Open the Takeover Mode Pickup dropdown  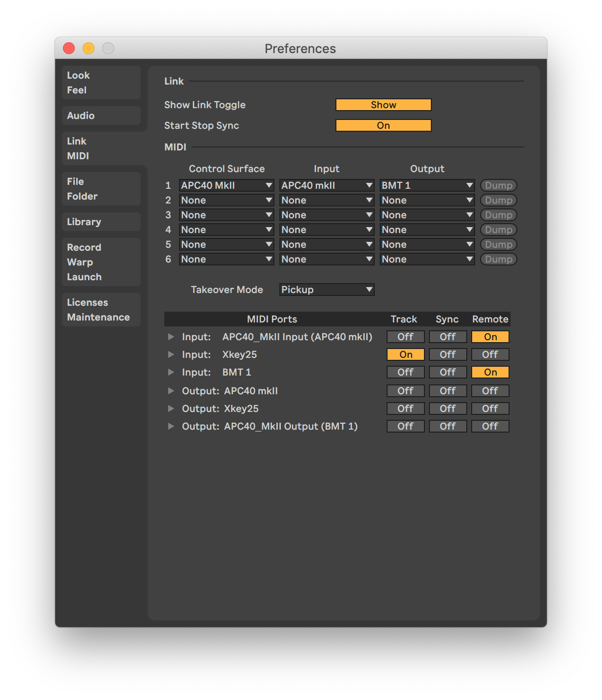(x=327, y=290)
